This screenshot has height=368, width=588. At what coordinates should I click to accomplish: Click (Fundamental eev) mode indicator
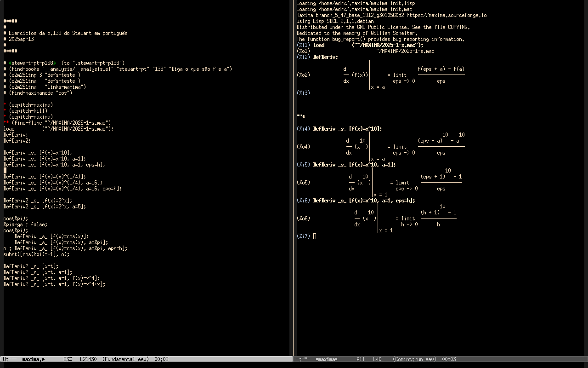click(x=125, y=359)
